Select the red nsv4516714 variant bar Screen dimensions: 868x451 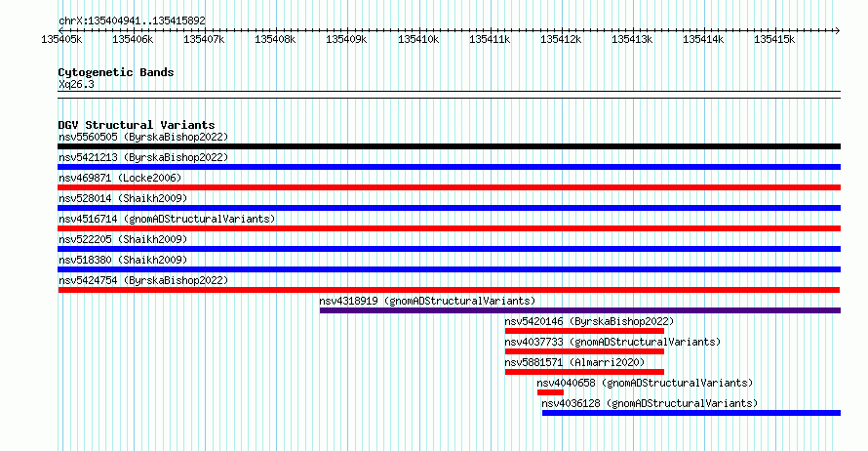click(449, 228)
